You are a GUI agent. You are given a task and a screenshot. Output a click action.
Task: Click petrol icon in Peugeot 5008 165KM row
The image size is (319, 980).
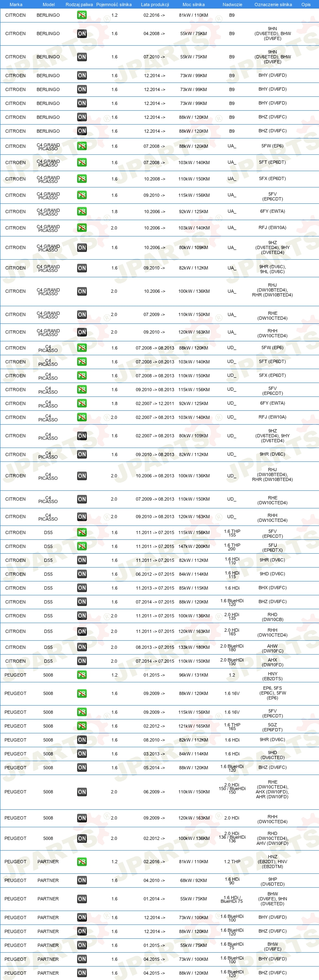click(82, 726)
